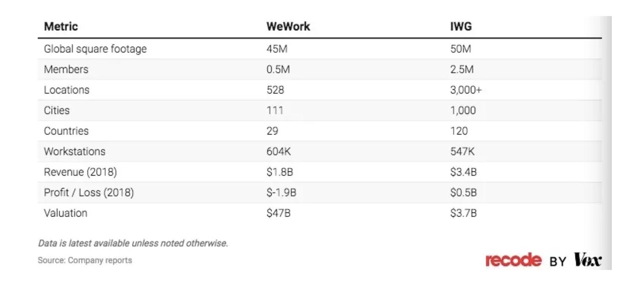This screenshot has height=292, width=644.
Task: Click the Cities row label
Action: [57, 110]
